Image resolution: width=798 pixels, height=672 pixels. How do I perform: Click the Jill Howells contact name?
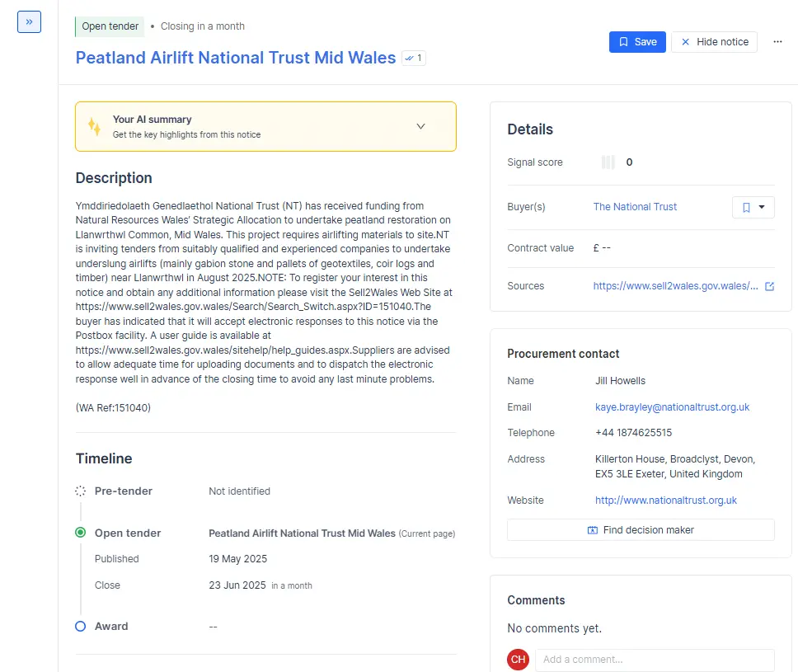[621, 381]
